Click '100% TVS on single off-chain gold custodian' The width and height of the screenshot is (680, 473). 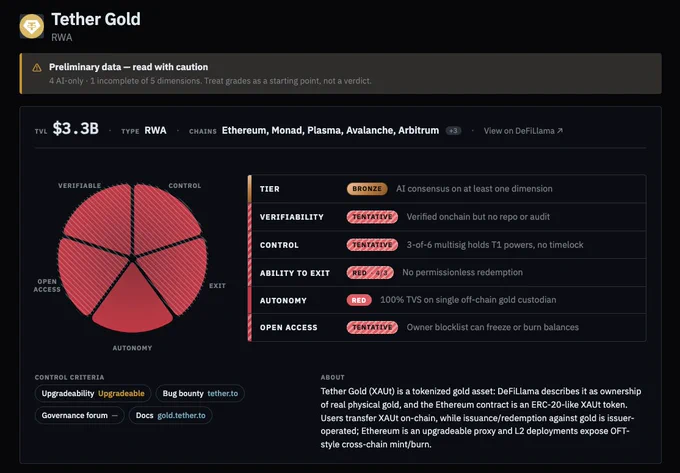click(x=468, y=300)
